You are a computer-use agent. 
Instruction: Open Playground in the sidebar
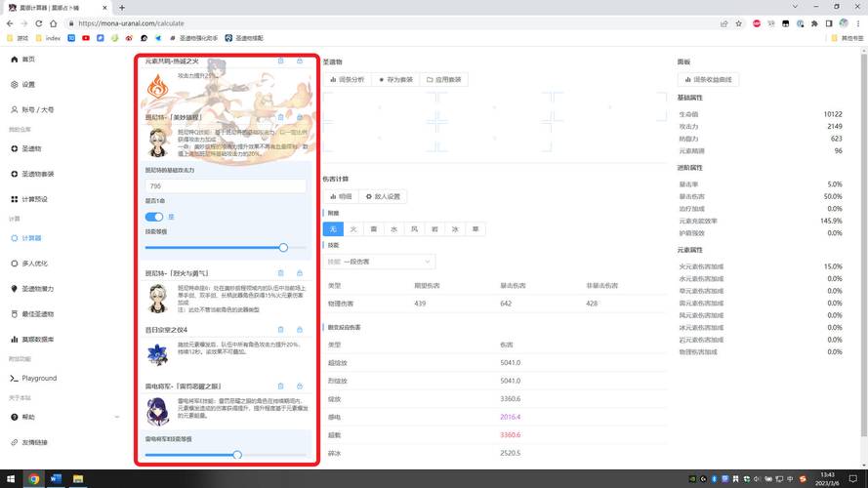[x=33, y=378]
